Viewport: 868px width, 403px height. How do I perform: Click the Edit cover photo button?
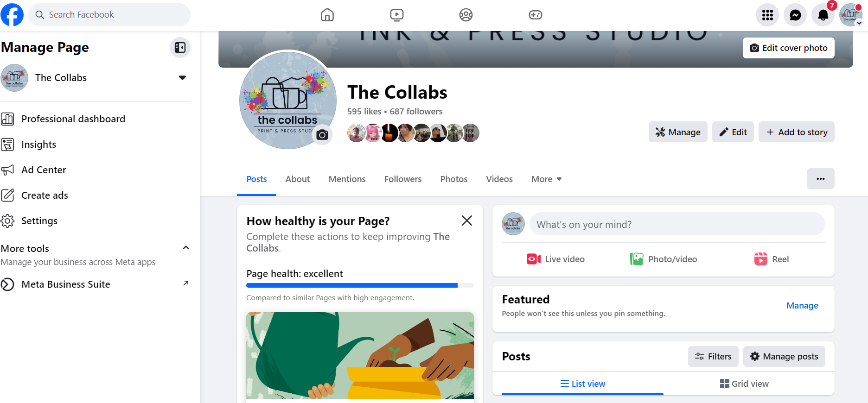tap(788, 48)
